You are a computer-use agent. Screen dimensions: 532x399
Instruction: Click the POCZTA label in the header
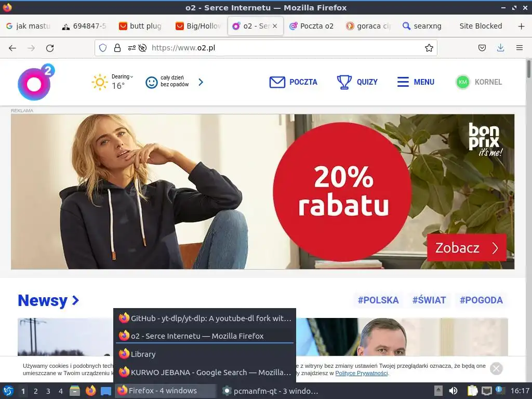[303, 82]
